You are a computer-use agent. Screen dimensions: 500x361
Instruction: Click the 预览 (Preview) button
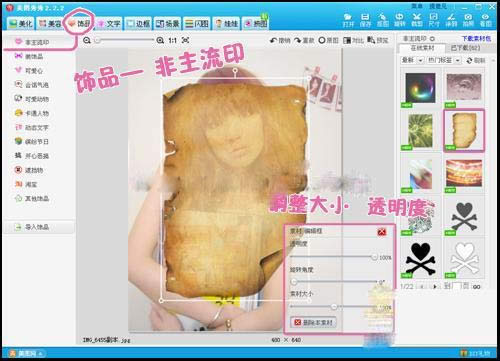pos(378,40)
